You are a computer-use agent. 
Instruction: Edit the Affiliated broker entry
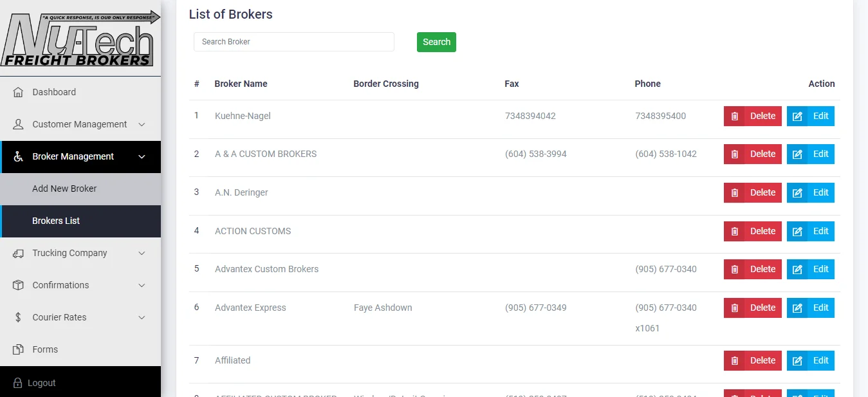pos(810,360)
